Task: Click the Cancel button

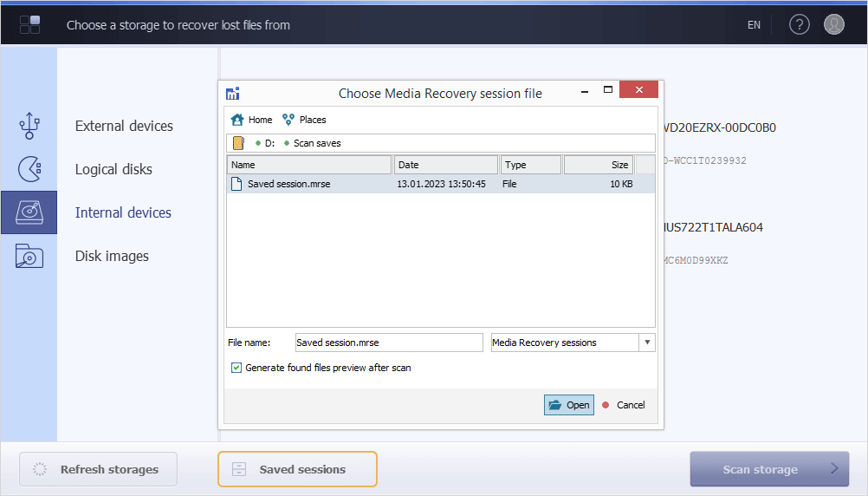Action: tap(624, 405)
